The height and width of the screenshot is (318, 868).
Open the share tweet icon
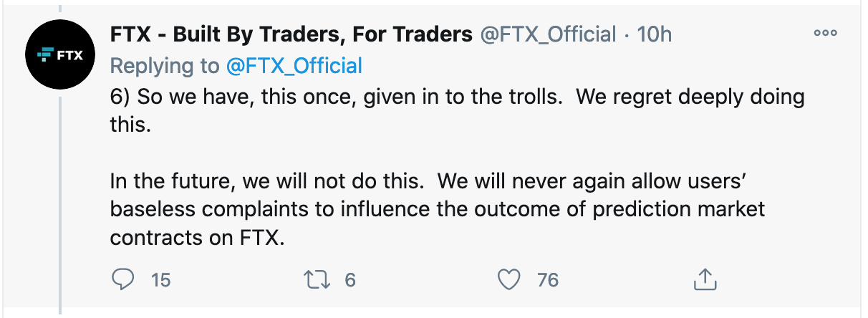pyautogui.click(x=704, y=279)
